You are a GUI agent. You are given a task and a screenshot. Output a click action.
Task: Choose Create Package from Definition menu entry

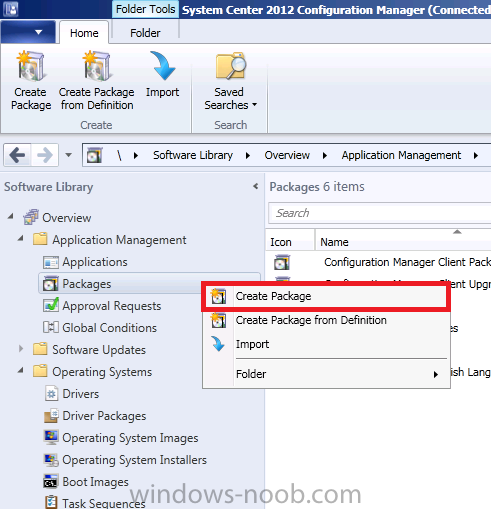coord(326,320)
